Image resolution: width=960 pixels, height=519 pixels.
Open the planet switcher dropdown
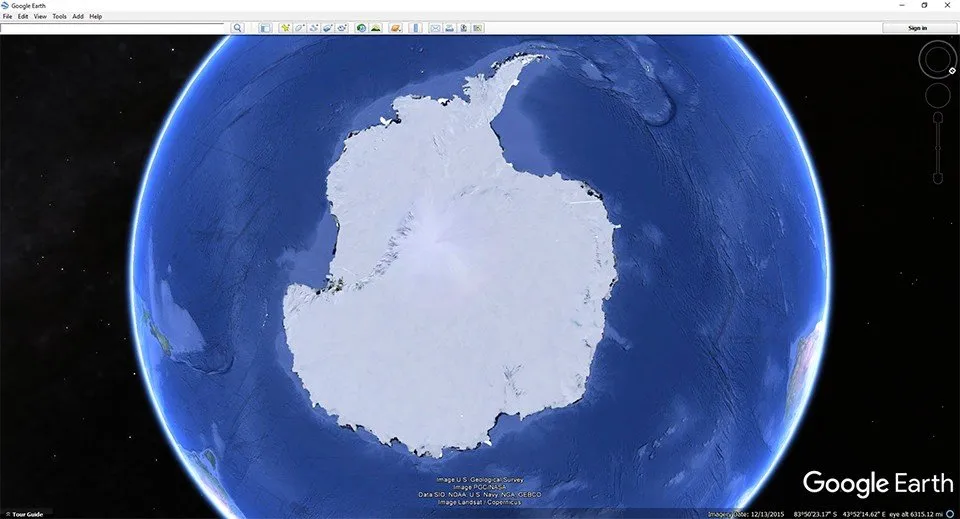pos(396,28)
